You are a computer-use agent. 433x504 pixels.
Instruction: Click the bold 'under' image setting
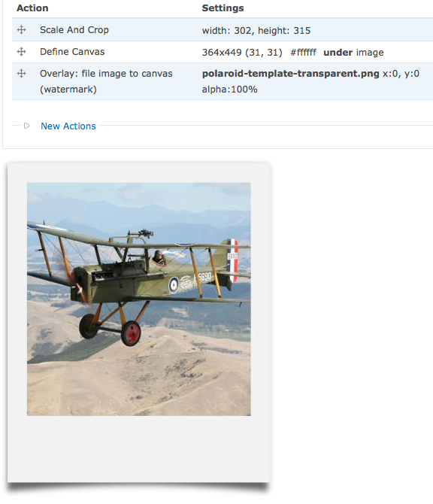[338, 53]
